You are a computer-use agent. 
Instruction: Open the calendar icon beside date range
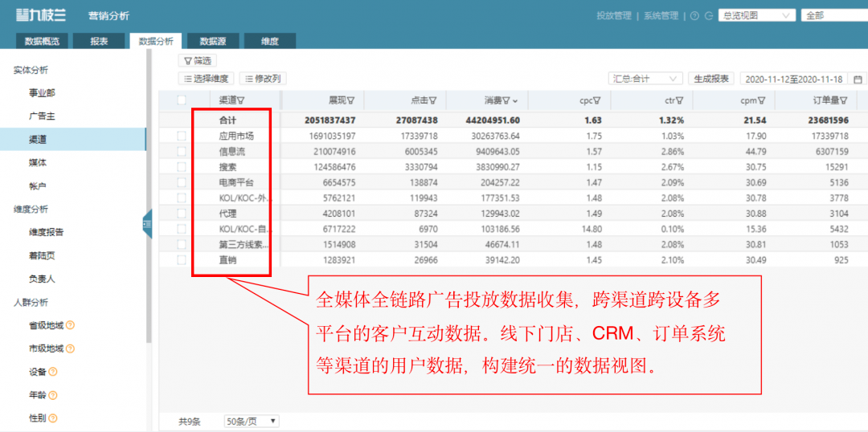(858, 79)
